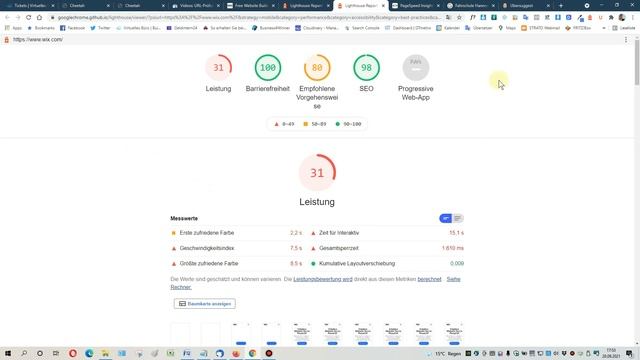Switch metrics to the expanded description view

coord(458,218)
